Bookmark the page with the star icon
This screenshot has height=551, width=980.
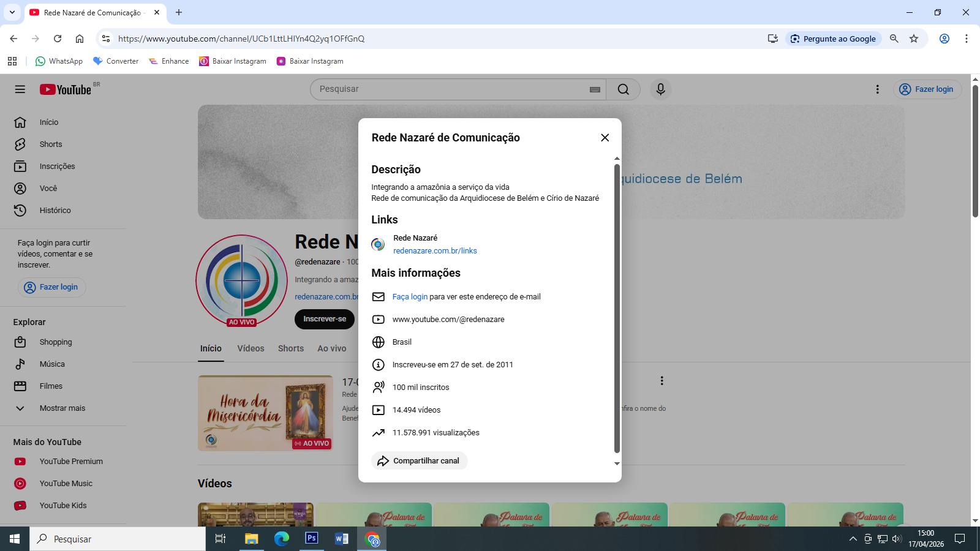[x=914, y=39]
